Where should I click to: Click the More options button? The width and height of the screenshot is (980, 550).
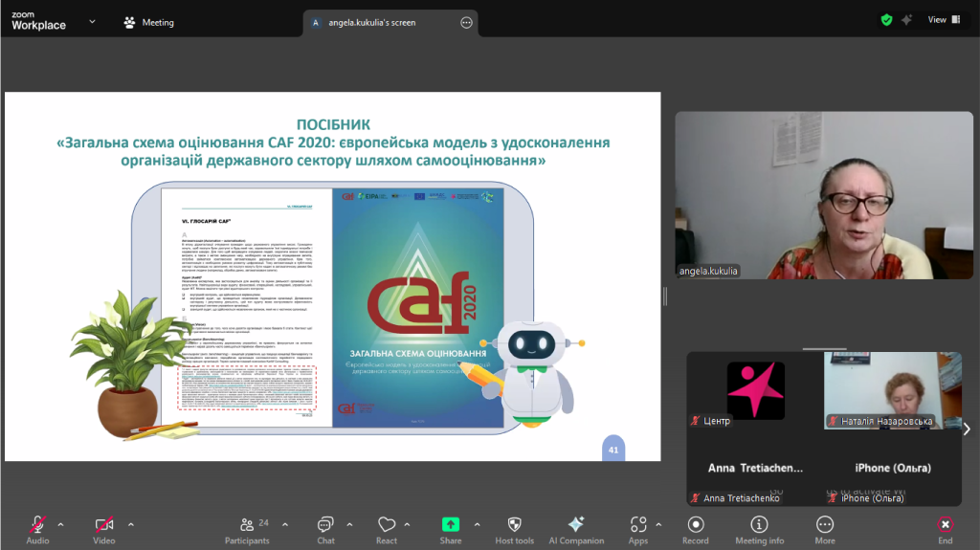click(x=824, y=525)
